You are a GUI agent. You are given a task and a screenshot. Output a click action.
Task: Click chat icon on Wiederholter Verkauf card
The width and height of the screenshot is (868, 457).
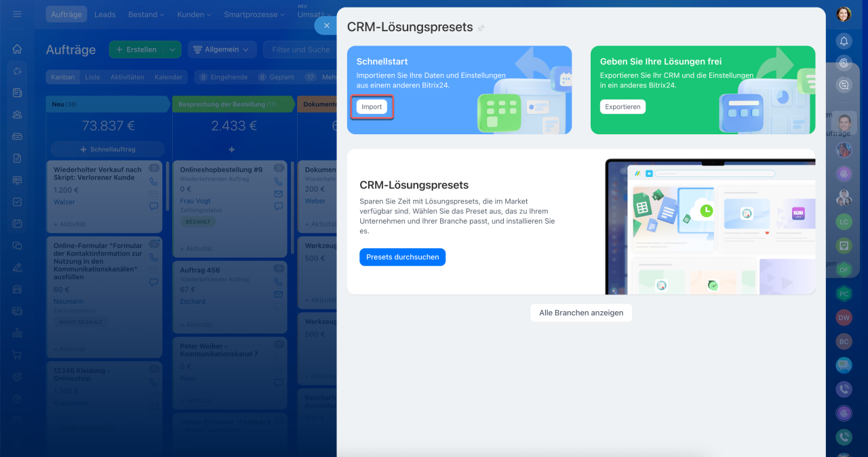coord(153,206)
